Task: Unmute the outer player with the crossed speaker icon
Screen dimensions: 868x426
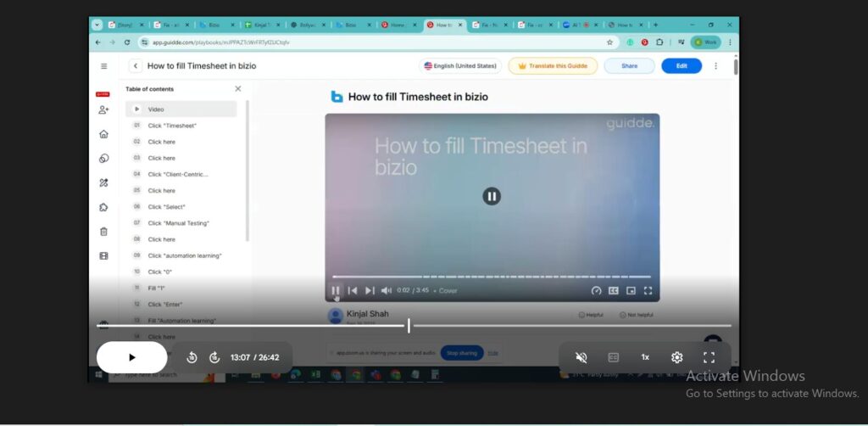Action: [x=581, y=357]
